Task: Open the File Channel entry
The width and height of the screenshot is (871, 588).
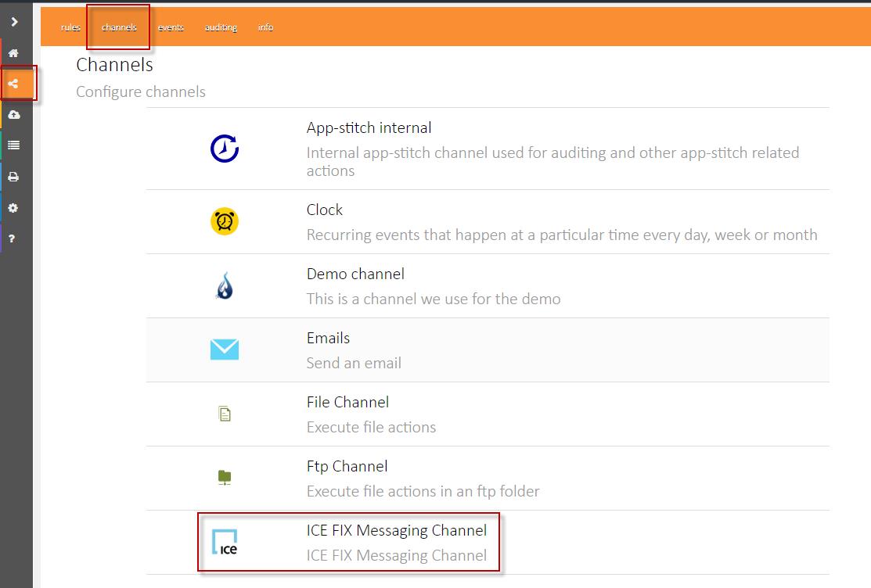Action: point(347,403)
